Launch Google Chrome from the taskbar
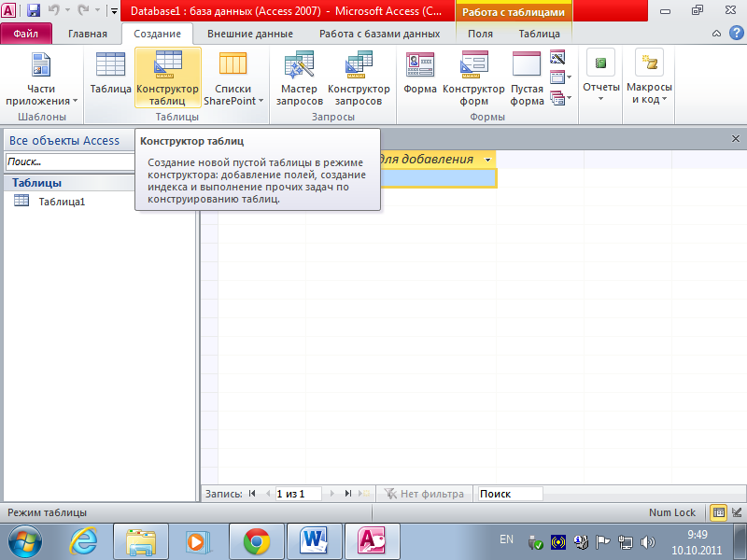Viewport: 747px width, 560px height. [256, 542]
